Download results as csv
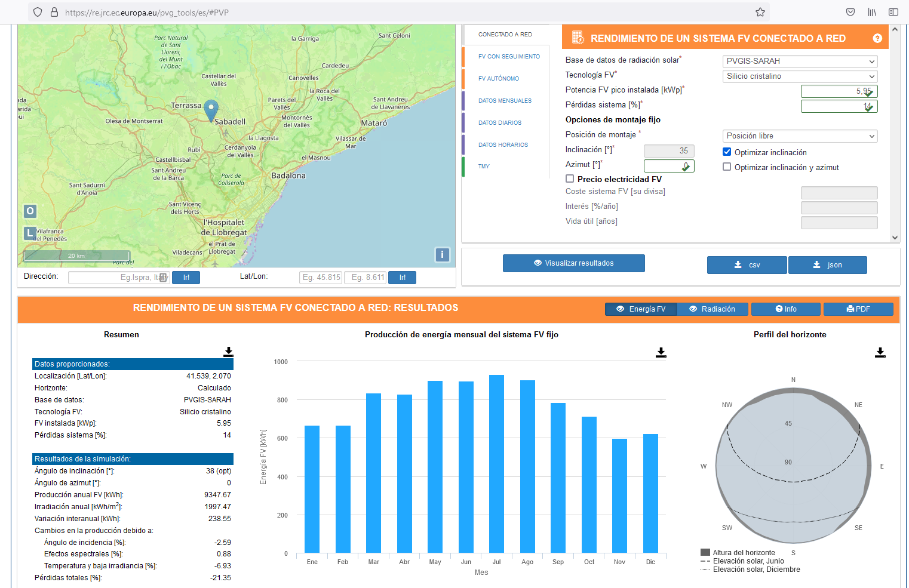Image resolution: width=909 pixels, height=588 pixels. click(x=747, y=264)
